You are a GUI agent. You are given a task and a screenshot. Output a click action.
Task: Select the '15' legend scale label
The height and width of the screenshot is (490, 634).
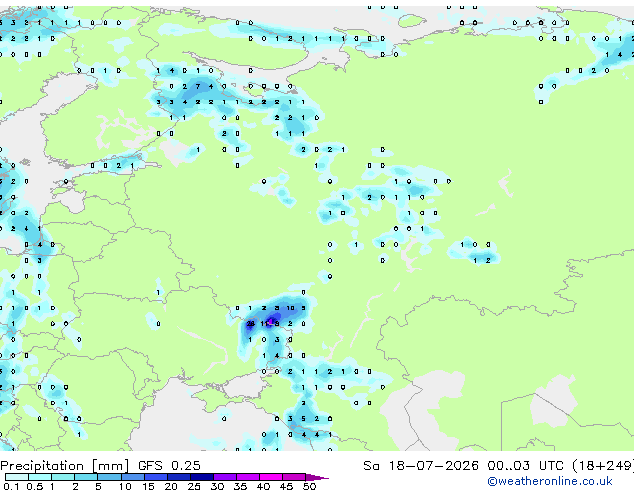coord(148,486)
